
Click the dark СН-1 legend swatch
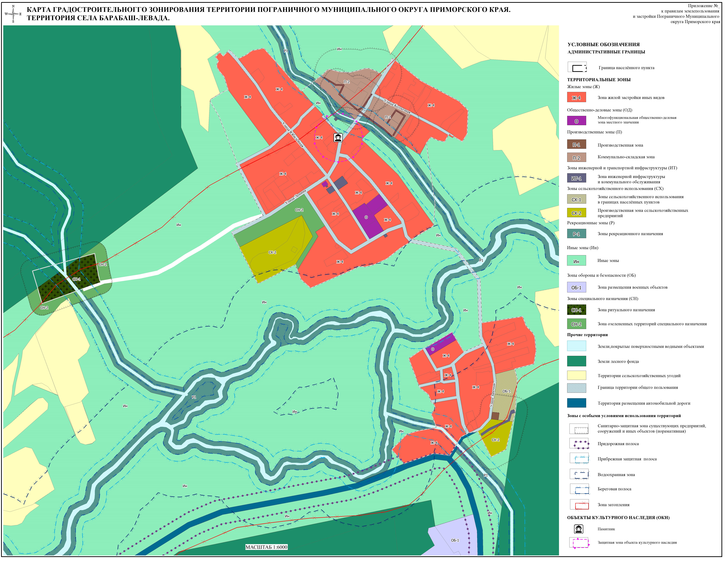tap(577, 310)
